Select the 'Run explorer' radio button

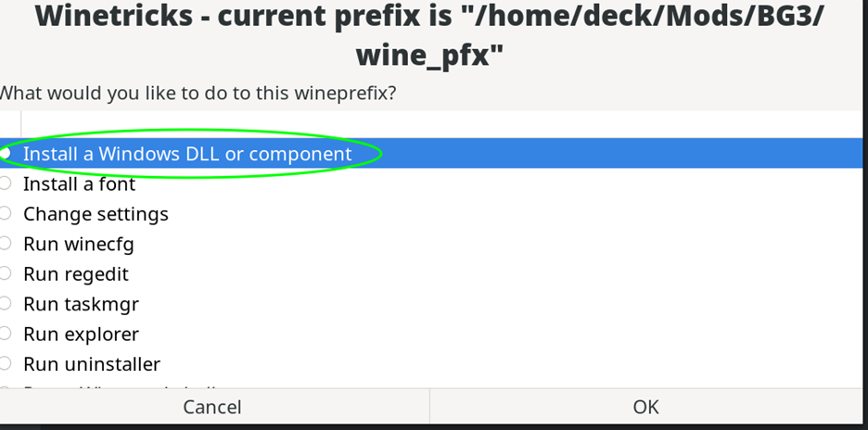pos(6,334)
